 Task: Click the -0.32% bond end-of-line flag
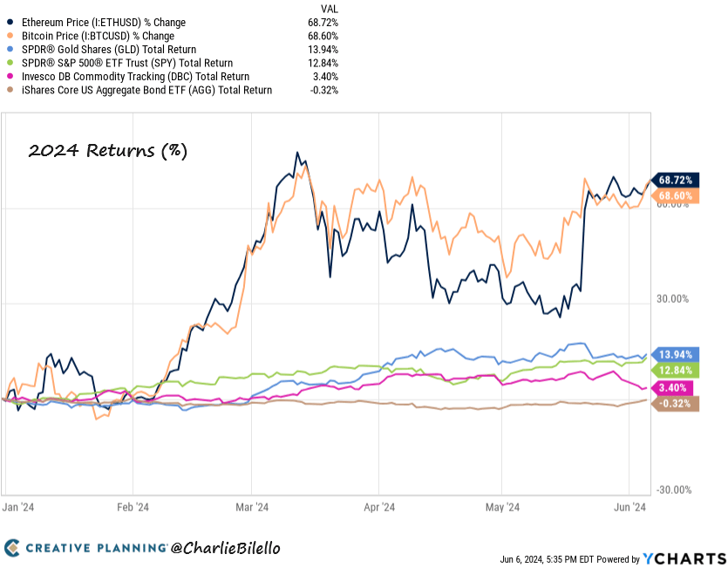tap(676, 403)
